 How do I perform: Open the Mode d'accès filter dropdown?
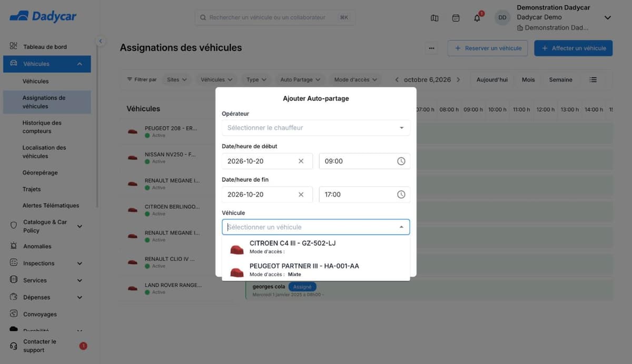point(355,79)
